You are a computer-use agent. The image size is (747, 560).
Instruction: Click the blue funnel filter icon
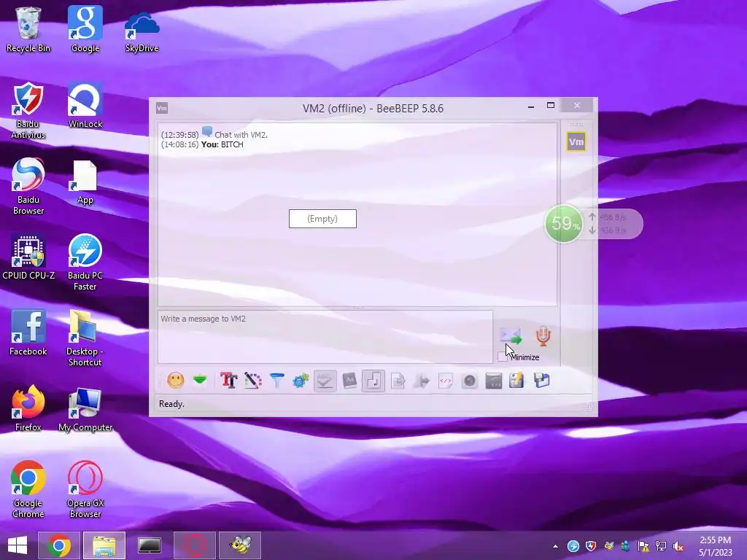(276, 381)
